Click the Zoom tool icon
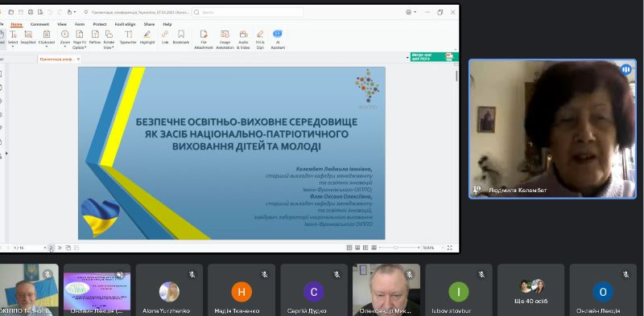This screenshot has height=316, width=644. click(x=65, y=35)
